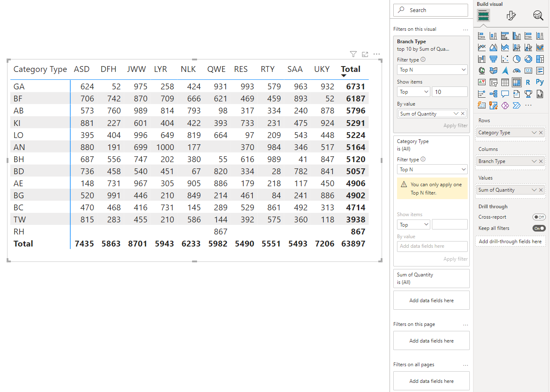The height and width of the screenshot is (392, 550).
Task: Remove Category Type from Rows
Action: (541, 133)
